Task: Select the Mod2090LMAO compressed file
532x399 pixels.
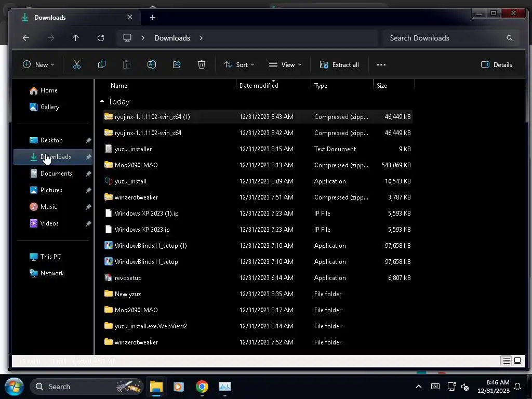Action: click(x=258, y=165)
